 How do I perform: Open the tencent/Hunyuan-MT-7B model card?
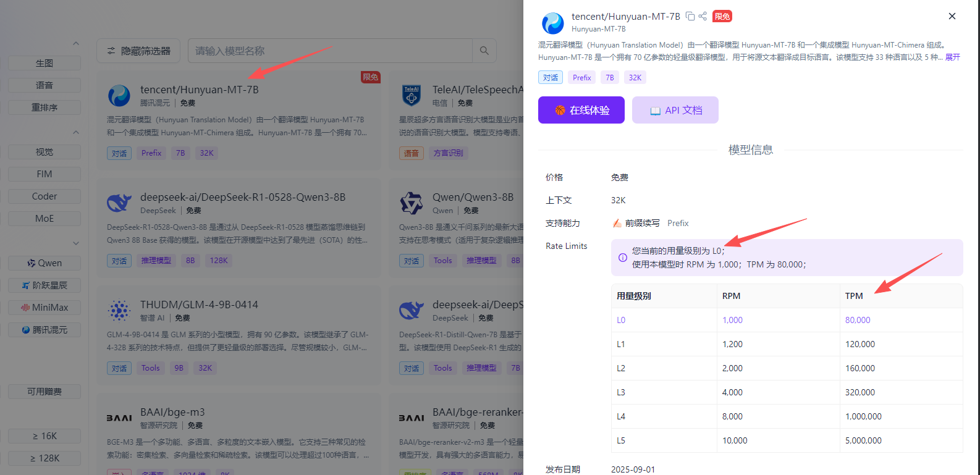(239, 120)
